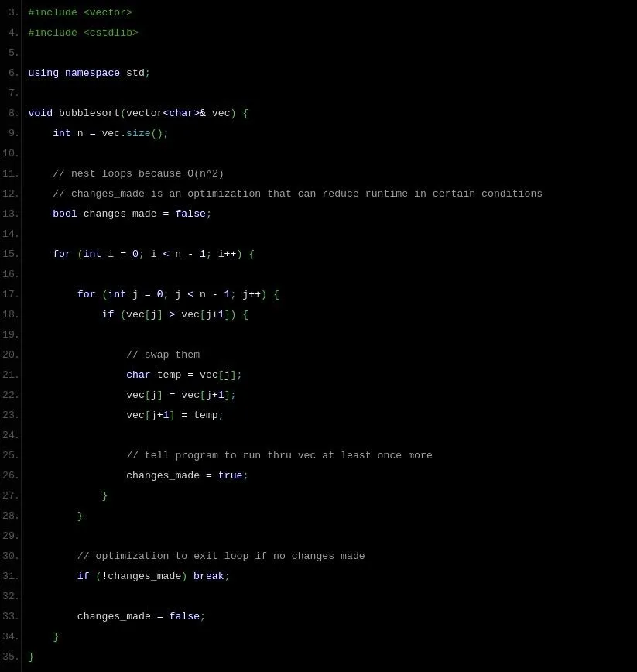Click line number 8 in gutter

[x=13, y=113]
